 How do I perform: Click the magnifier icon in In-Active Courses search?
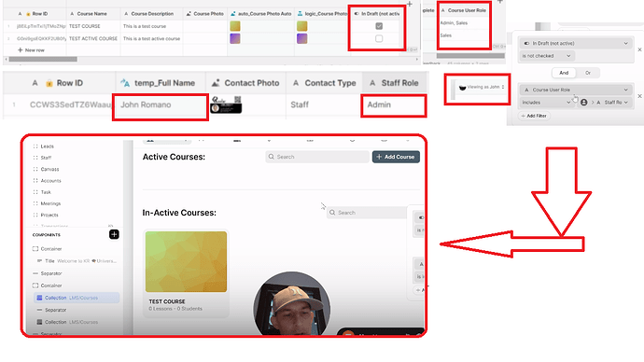coord(332,213)
